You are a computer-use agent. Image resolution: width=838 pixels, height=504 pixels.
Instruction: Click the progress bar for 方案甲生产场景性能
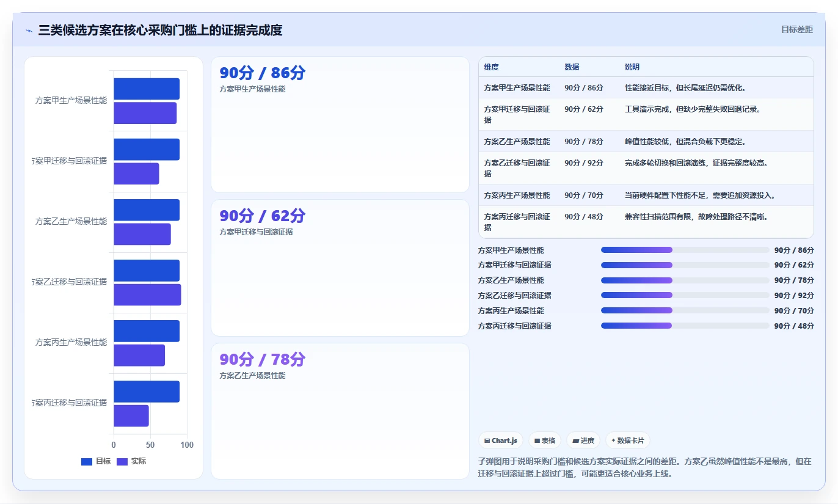click(685, 250)
